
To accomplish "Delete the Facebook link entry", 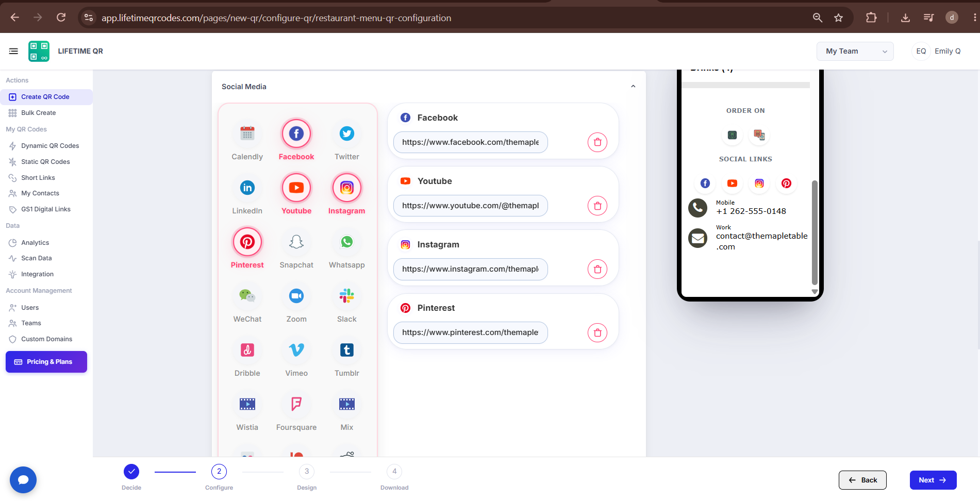I will [597, 142].
